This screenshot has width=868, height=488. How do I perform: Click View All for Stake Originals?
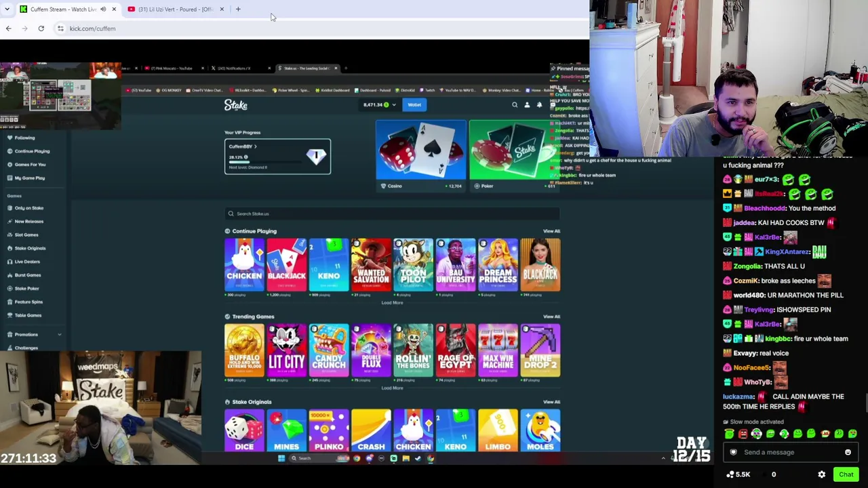pyautogui.click(x=551, y=402)
